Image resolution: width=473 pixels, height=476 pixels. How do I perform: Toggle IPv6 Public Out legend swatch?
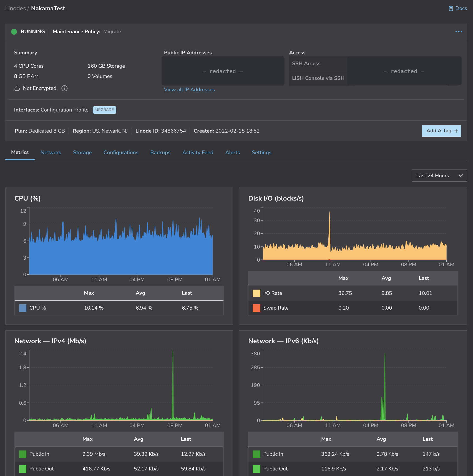(256, 469)
